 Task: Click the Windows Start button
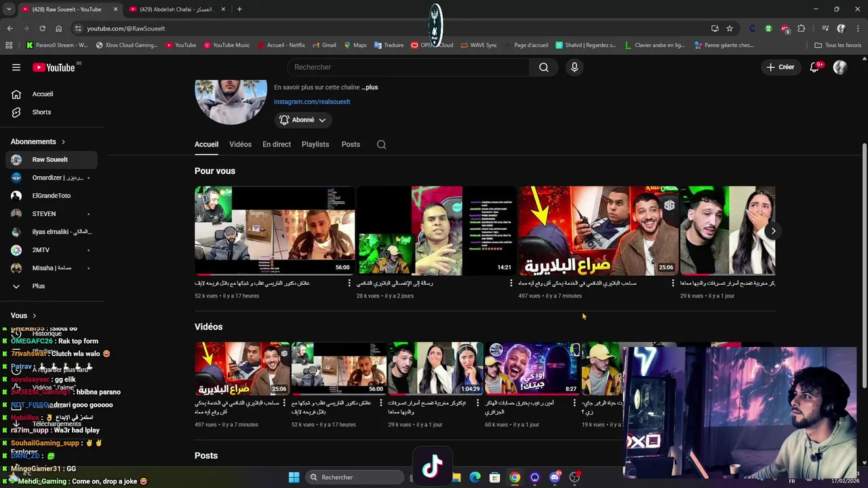click(x=294, y=477)
